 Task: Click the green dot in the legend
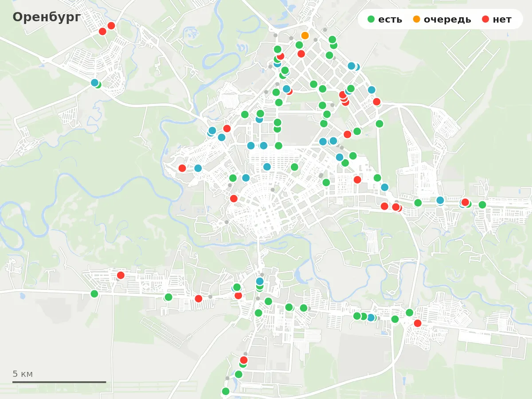371,20
